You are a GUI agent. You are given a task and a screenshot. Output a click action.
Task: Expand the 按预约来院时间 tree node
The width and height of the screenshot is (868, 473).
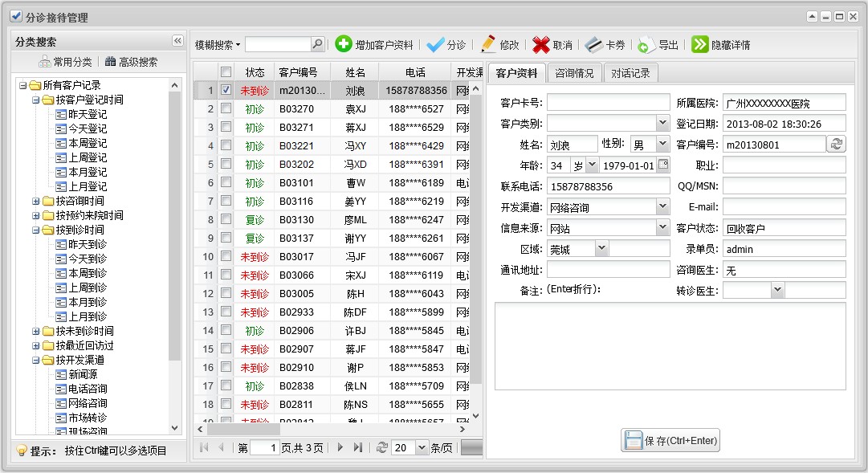coord(35,215)
